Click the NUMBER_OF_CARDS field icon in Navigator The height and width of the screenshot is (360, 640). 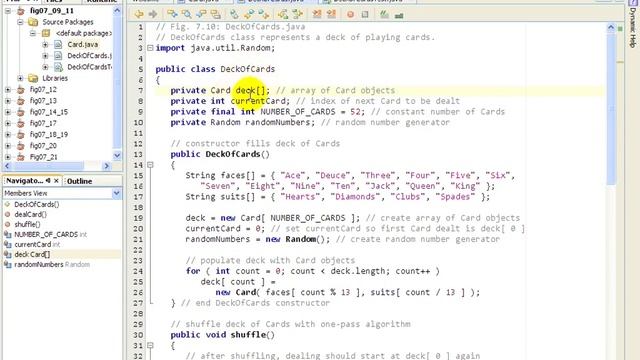(x=7, y=234)
